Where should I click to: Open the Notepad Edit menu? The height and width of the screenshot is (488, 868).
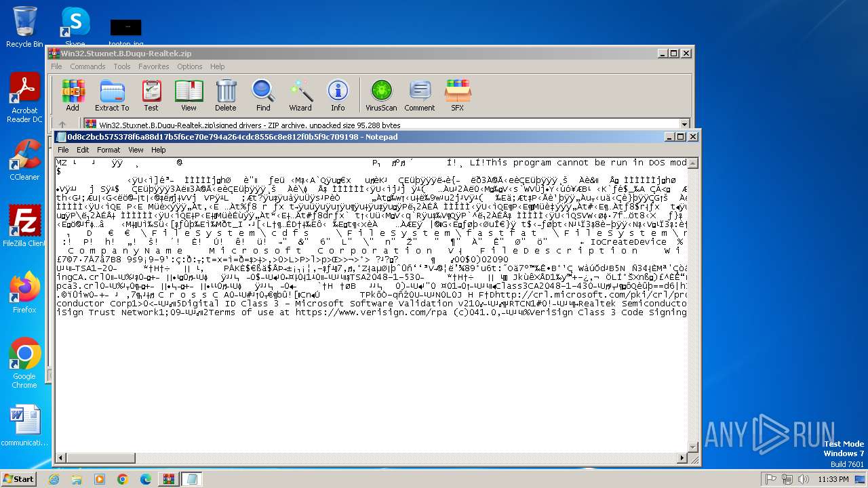click(x=83, y=150)
